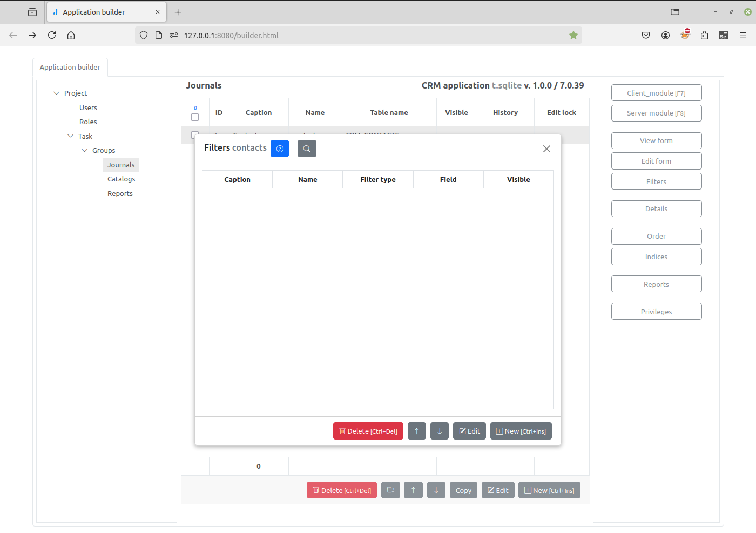Viewport: 756px width, 533px height.
Task: Open Client_module editor button
Action: pyautogui.click(x=656, y=93)
